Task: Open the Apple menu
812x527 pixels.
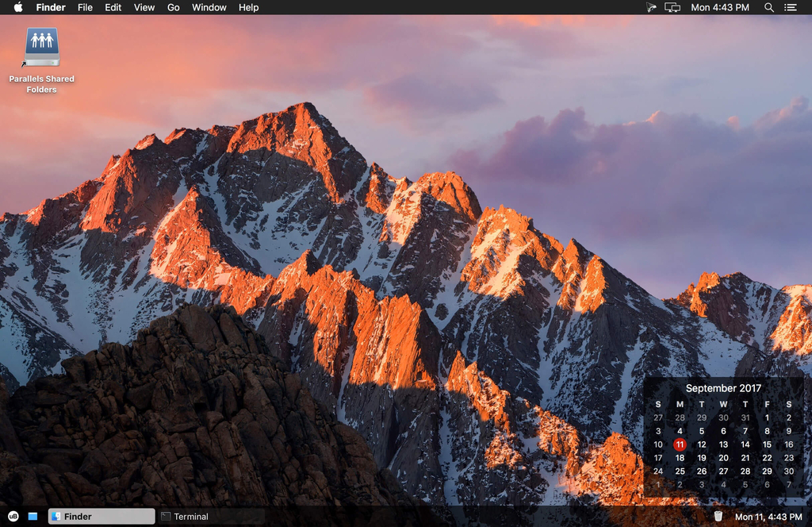Action: (x=18, y=7)
